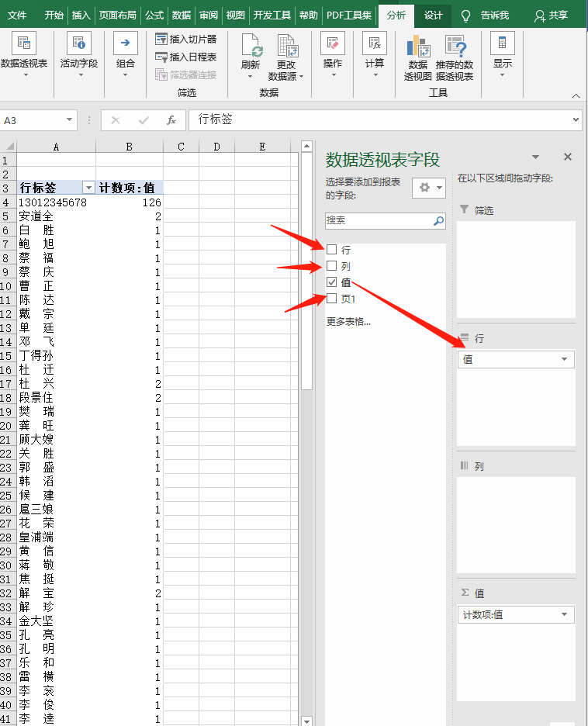This screenshot has width=588, height=726.
Task: Open the 操作 ribbon button
Action: (x=333, y=55)
